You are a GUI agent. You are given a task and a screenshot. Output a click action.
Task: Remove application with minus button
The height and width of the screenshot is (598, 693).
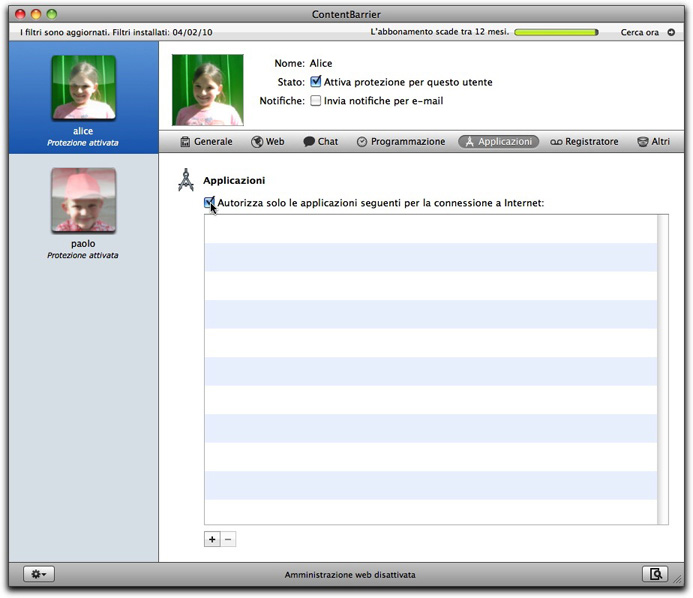click(x=228, y=539)
